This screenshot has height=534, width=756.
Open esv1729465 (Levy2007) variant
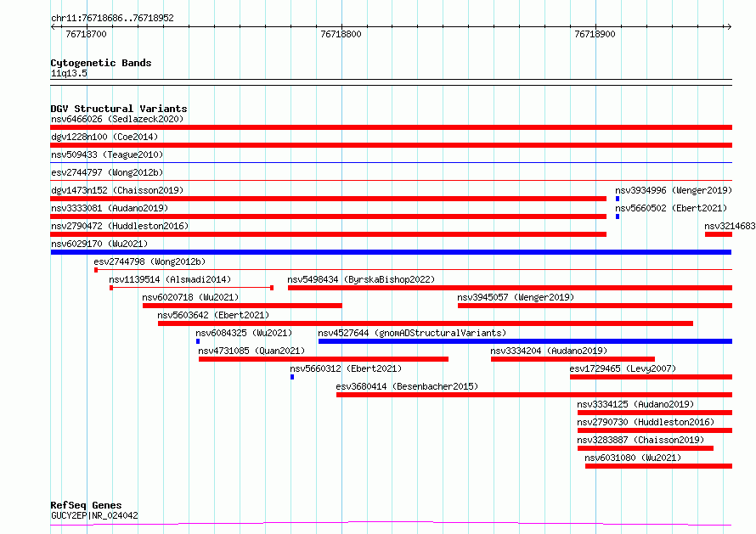point(623,368)
